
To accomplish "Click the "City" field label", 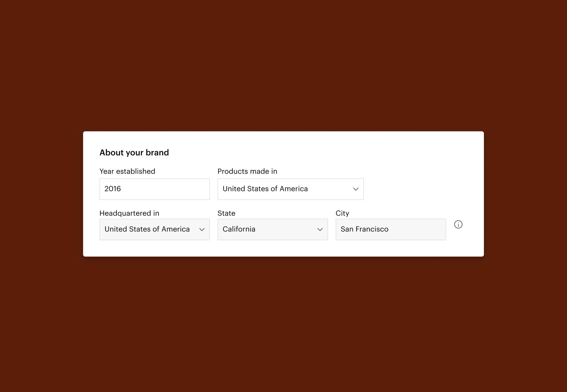I will tap(342, 213).
